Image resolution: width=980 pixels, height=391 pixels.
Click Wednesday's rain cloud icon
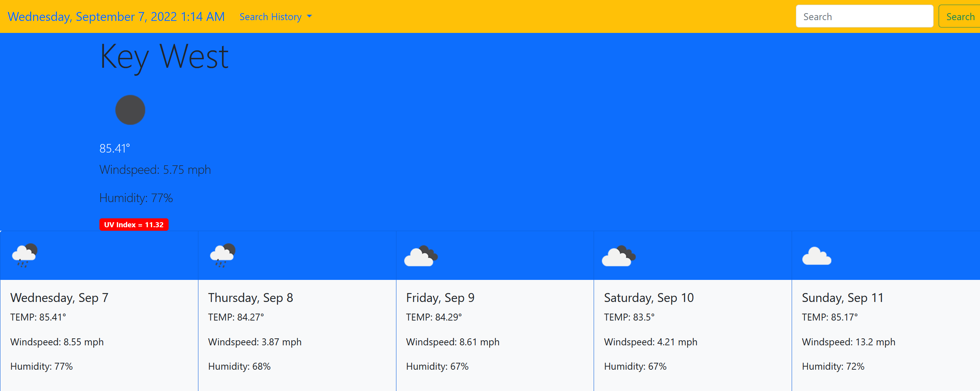[25, 256]
